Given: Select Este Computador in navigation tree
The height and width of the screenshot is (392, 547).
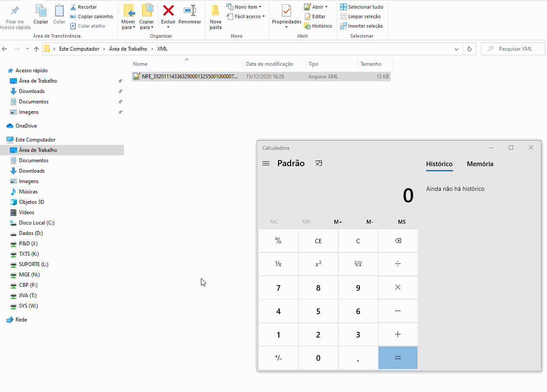Looking at the screenshot, I should click(36, 140).
